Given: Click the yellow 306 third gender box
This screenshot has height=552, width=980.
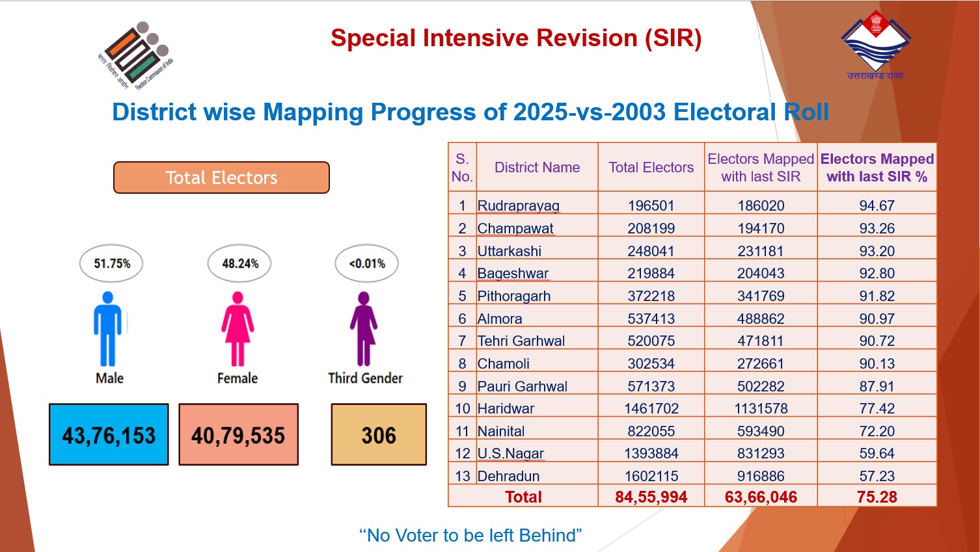Looking at the screenshot, I should pyautogui.click(x=379, y=435).
